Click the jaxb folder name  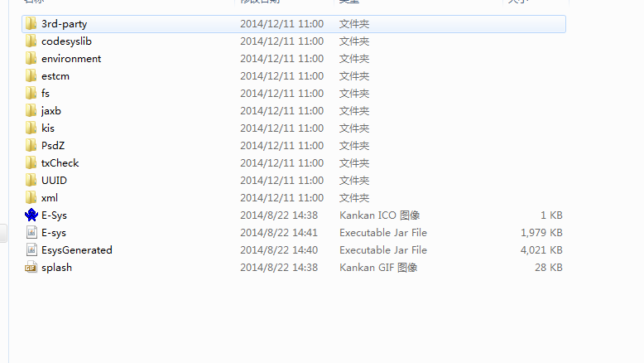[x=51, y=111]
